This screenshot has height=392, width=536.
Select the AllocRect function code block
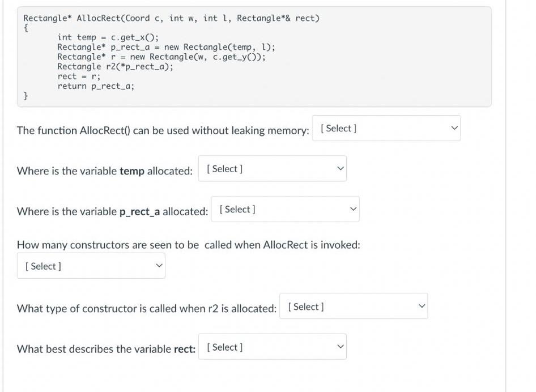(x=254, y=55)
